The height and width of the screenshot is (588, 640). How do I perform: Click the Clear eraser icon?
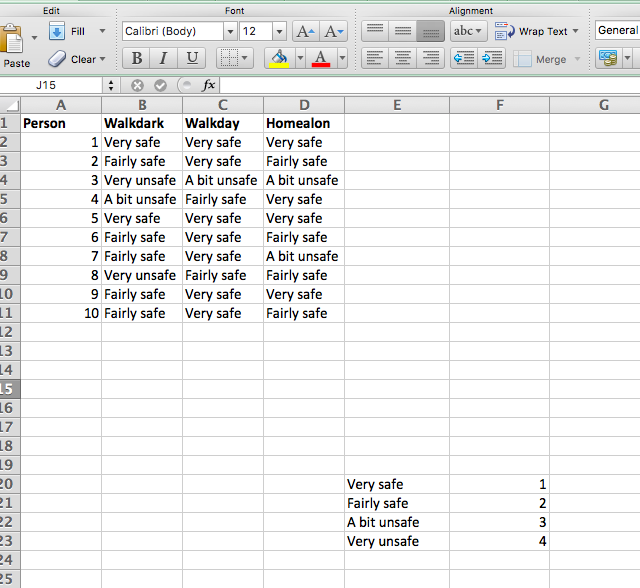pyautogui.click(x=57, y=59)
